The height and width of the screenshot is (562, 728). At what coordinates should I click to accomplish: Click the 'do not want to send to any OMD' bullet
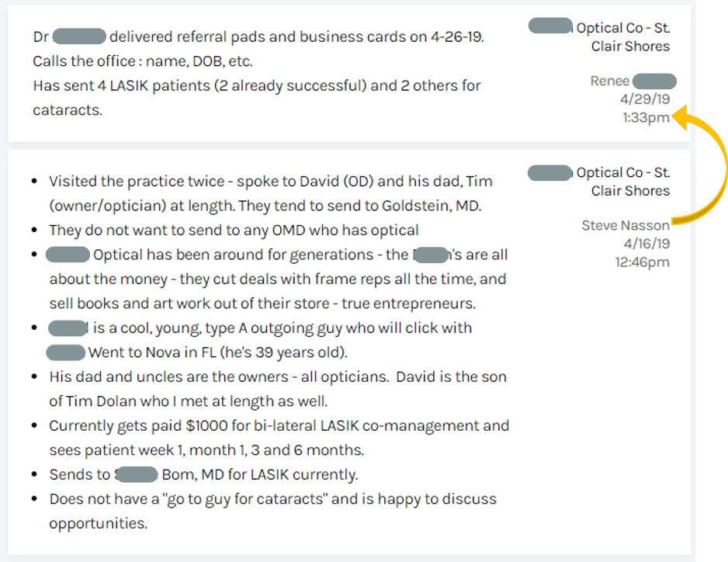click(x=233, y=231)
